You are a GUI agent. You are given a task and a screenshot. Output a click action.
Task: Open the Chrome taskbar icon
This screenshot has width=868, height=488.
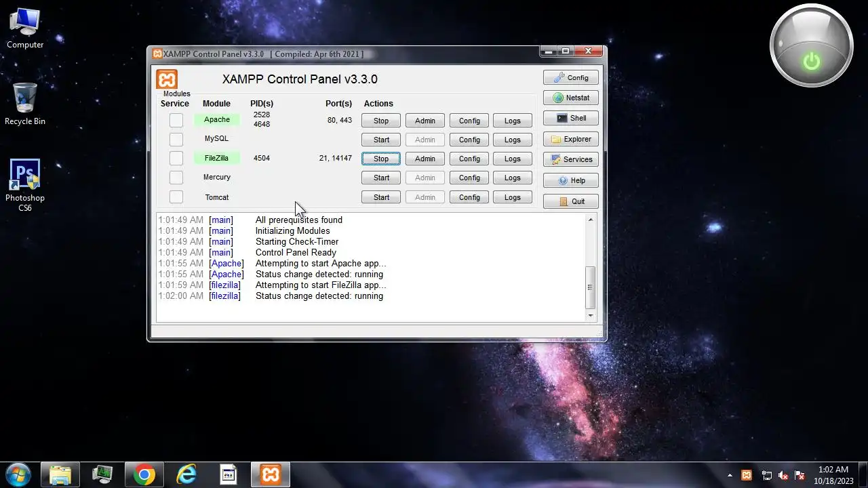[x=144, y=474]
